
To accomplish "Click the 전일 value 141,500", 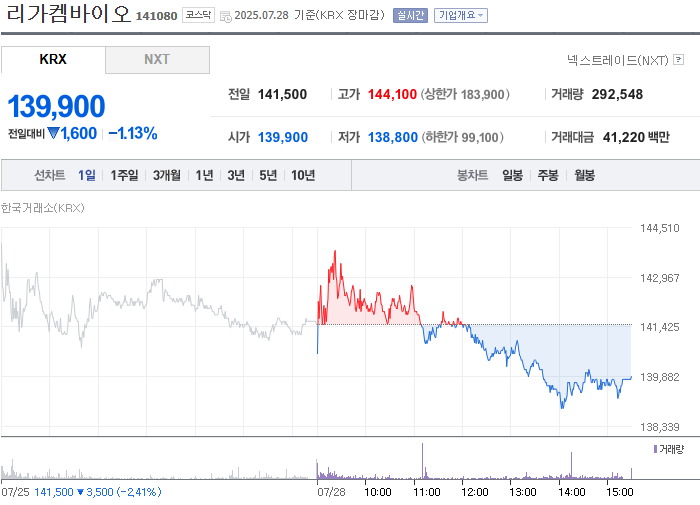I will pos(282,94).
